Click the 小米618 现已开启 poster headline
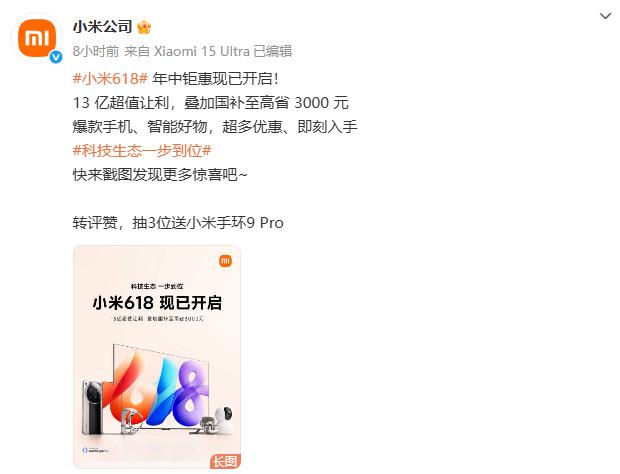The height and width of the screenshot is (474, 620). (x=157, y=303)
